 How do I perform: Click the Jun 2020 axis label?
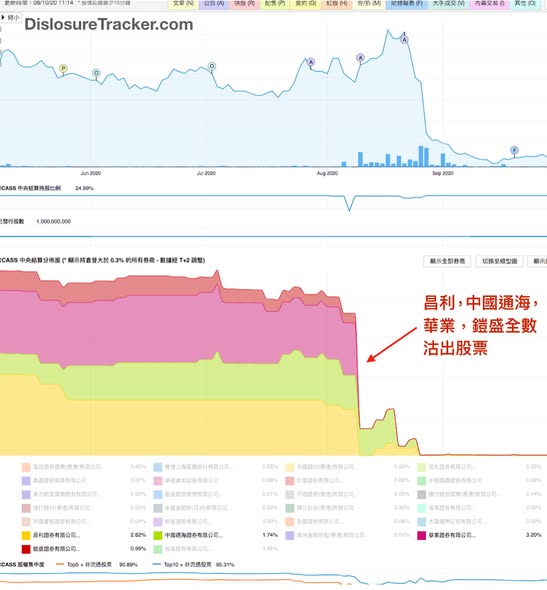click(x=91, y=173)
